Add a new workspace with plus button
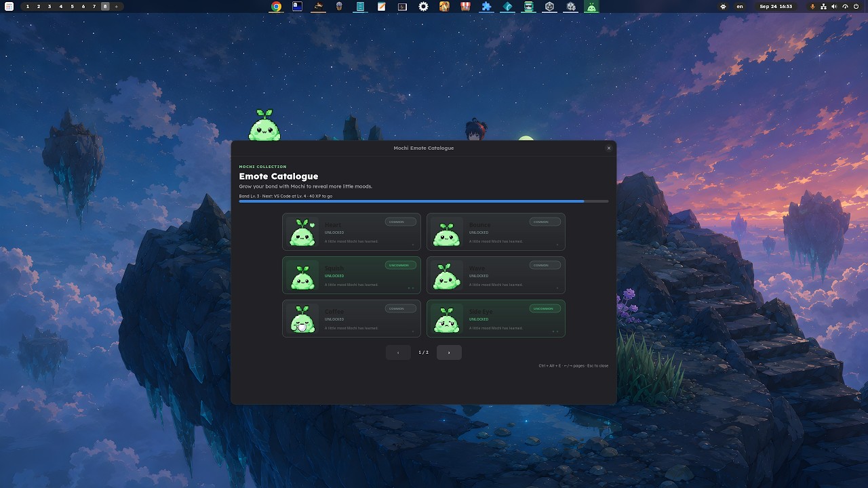Viewport: 868px width, 488px height. point(116,6)
